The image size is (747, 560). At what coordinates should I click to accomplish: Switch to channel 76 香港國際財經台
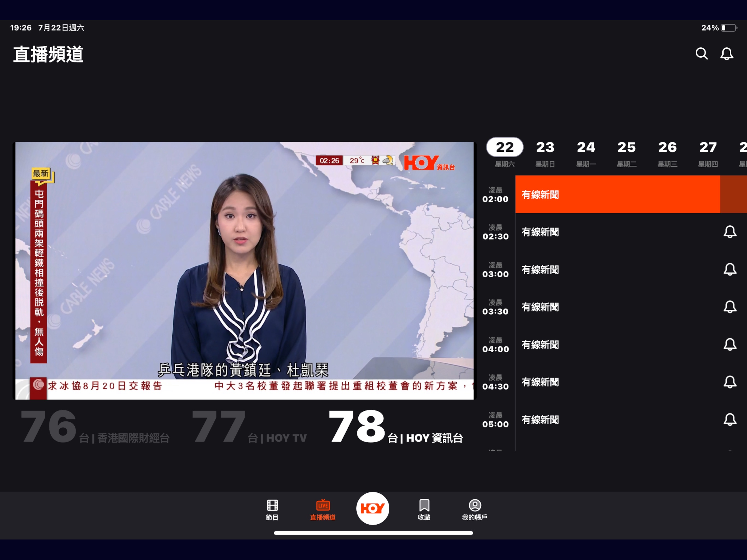(95, 426)
